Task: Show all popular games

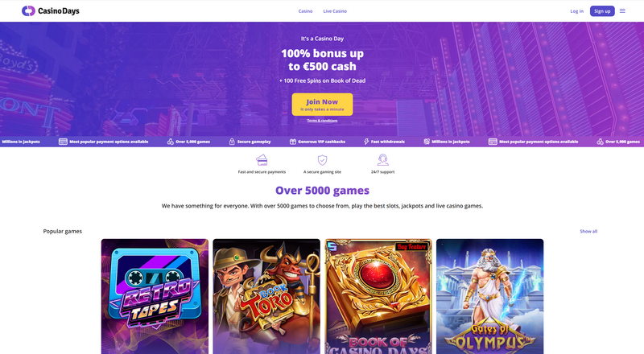Action: point(588,231)
